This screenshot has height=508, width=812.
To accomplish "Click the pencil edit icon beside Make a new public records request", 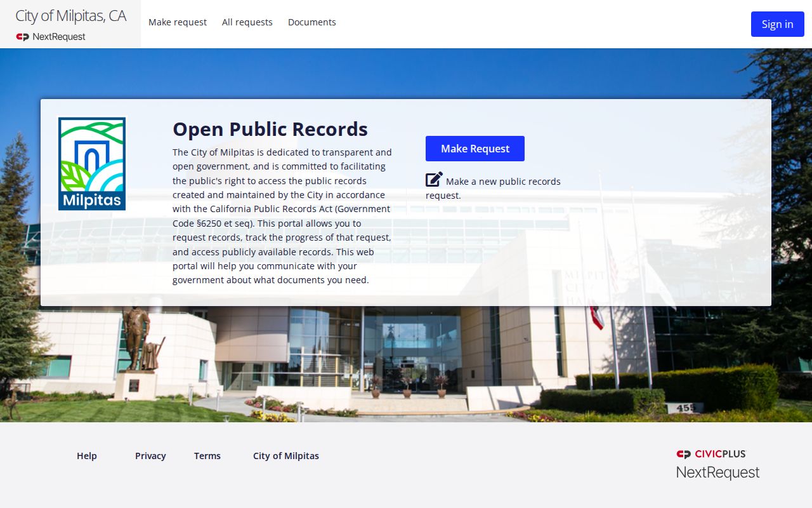I will tap(434, 180).
